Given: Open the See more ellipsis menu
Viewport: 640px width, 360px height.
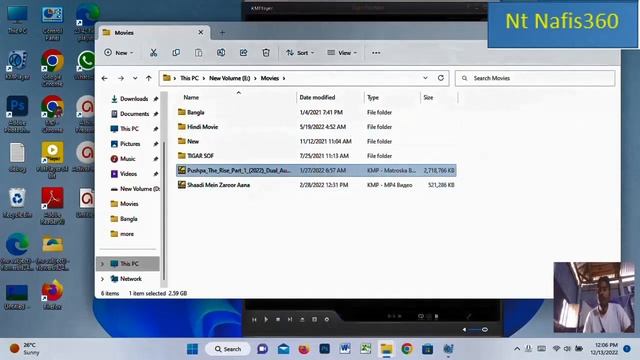Looking at the screenshot, I should [376, 53].
